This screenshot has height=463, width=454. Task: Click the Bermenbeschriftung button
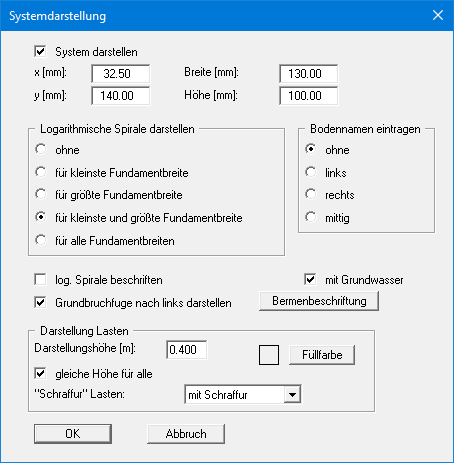319,301
